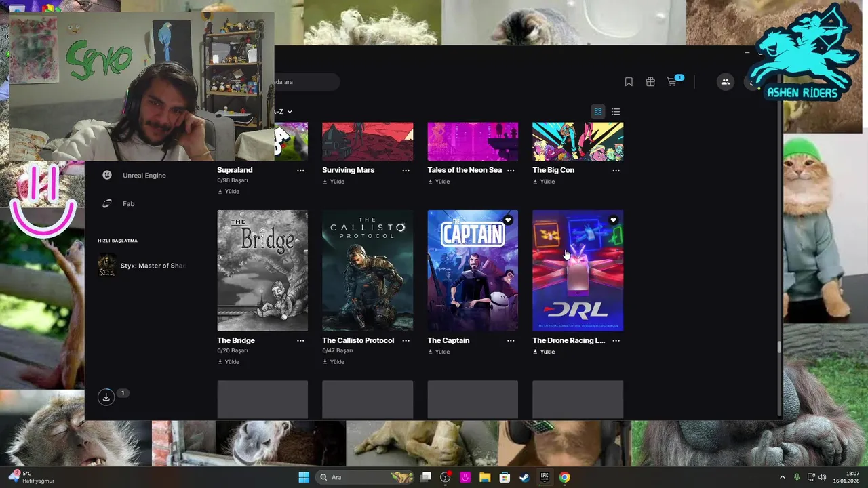Install Tales of the Neon Sea via Yükle
868x488 pixels.
pos(439,182)
